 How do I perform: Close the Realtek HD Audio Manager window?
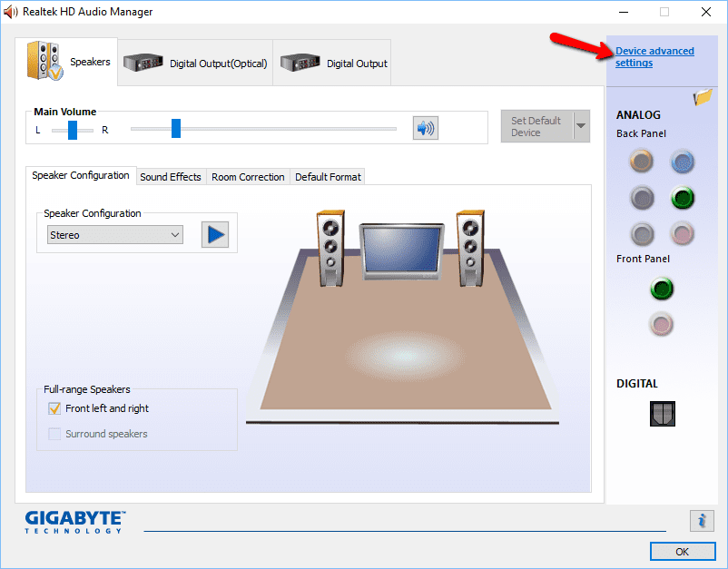pyautogui.click(x=706, y=12)
